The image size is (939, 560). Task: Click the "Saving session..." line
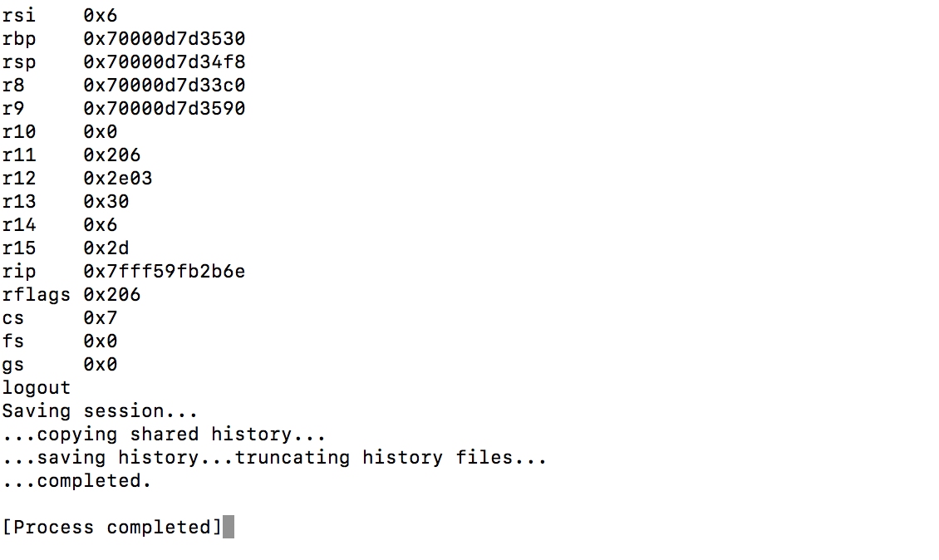100,411
